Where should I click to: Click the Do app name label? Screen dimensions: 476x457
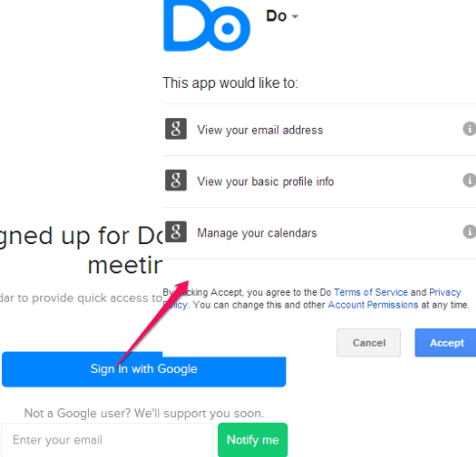277,16
